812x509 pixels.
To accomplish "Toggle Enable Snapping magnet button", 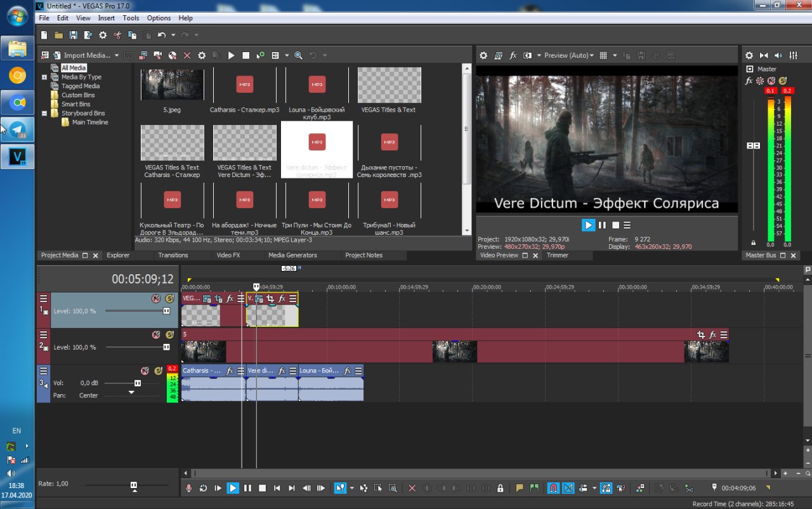I will (553, 488).
